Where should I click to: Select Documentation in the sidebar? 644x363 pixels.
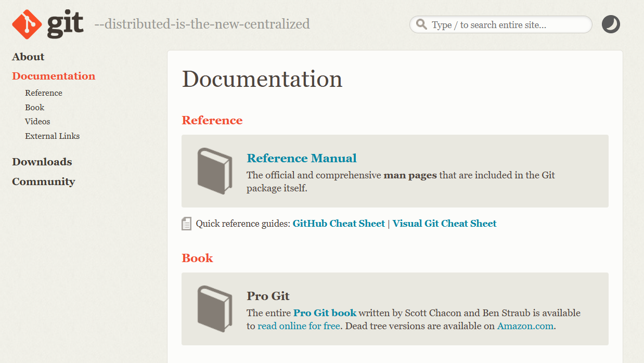pos(54,76)
